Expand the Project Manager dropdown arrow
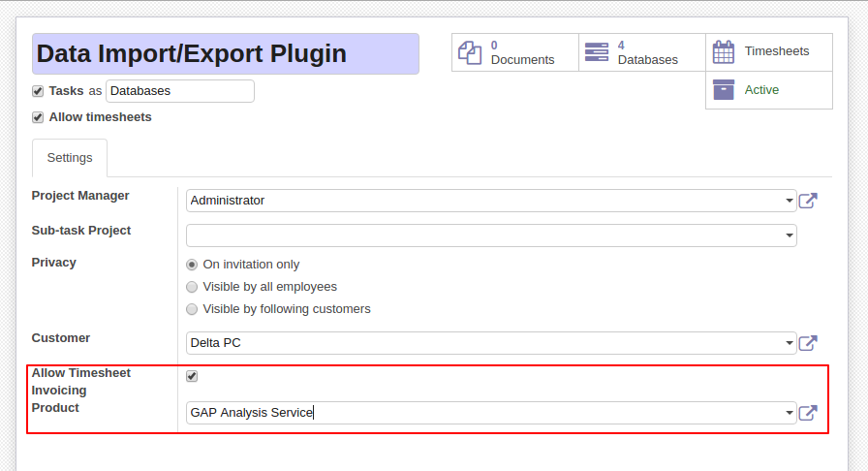This screenshot has height=471, width=868. pyautogui.click(x=789, y=201)
